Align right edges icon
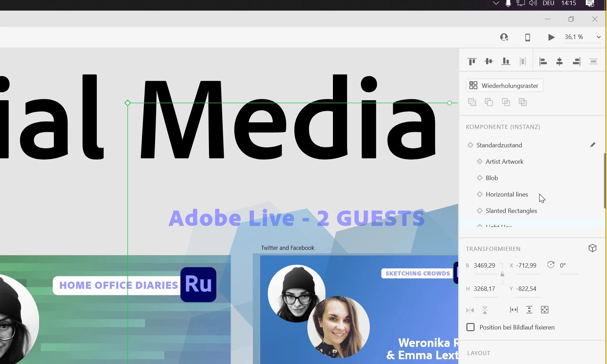607x364 pixels. tap(577, 62)
